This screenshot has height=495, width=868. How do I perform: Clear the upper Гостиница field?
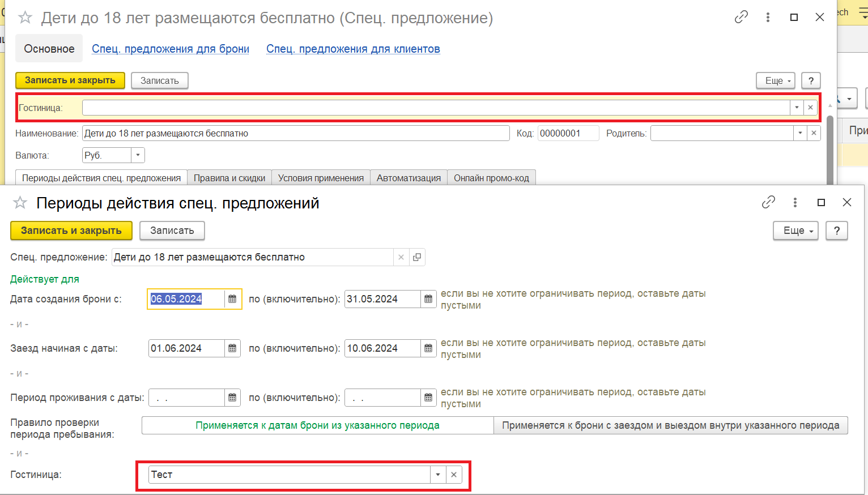coord(810,108)
